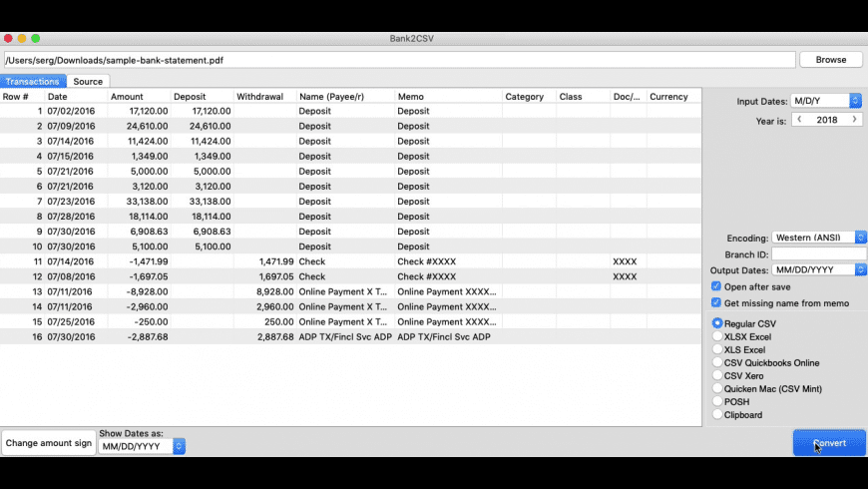Click the Category column header

point(529,97)
